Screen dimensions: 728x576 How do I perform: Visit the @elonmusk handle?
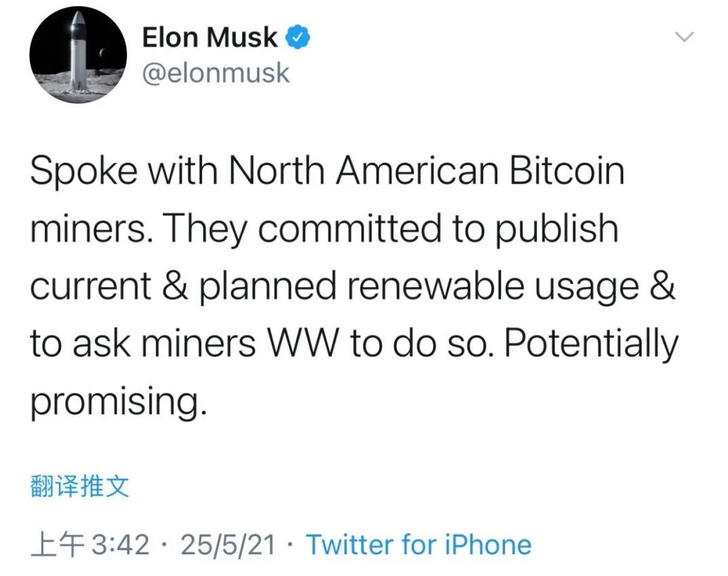click(216, 73)
